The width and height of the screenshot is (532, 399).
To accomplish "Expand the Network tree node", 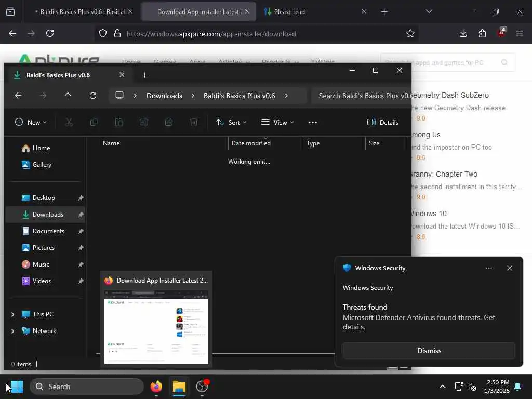I will click(13, 331).
